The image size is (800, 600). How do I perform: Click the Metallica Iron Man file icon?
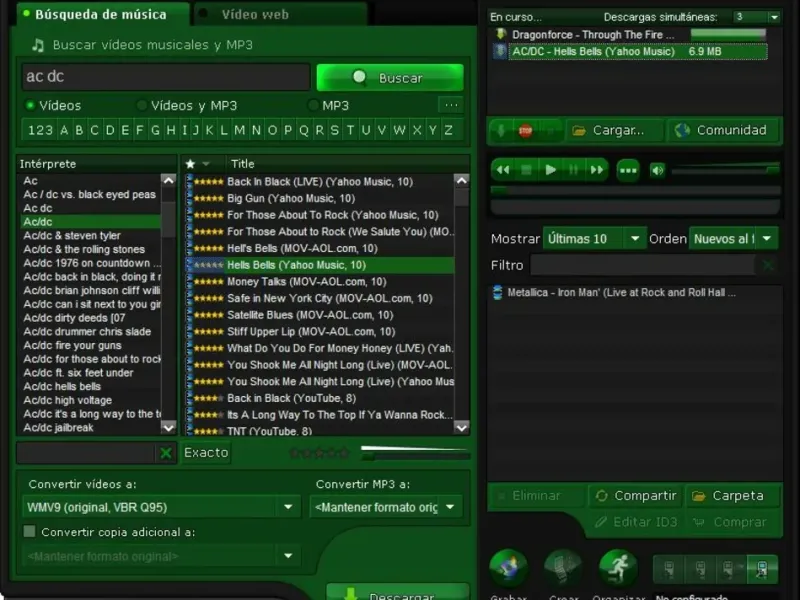[497, 293]
